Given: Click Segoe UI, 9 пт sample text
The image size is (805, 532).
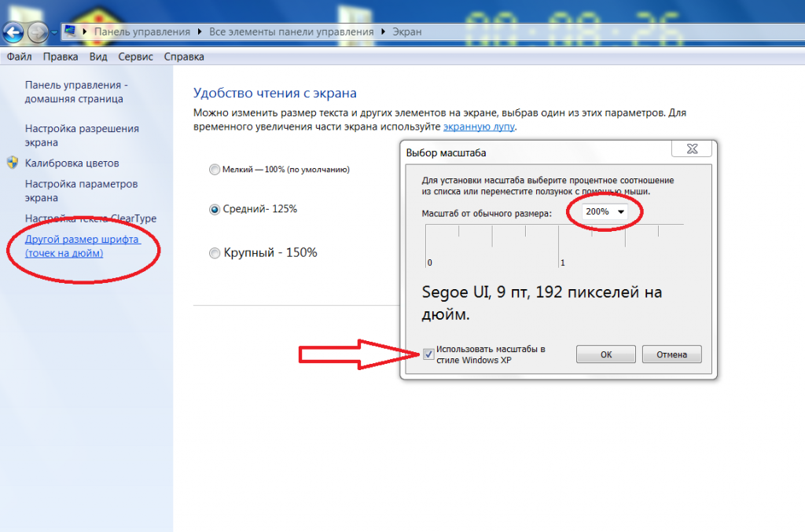Looking at the screenshot, I should tap(542, 303).
